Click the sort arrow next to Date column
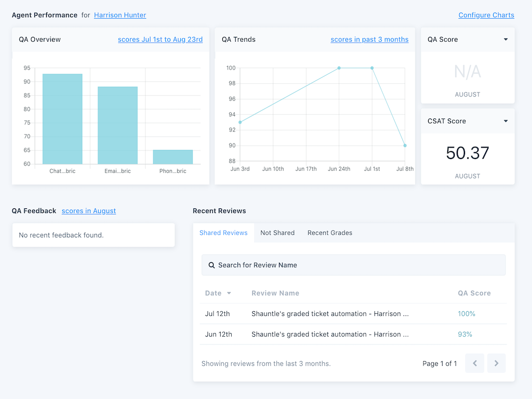Viewport: 532px width, 399px height. coord(229,293)
